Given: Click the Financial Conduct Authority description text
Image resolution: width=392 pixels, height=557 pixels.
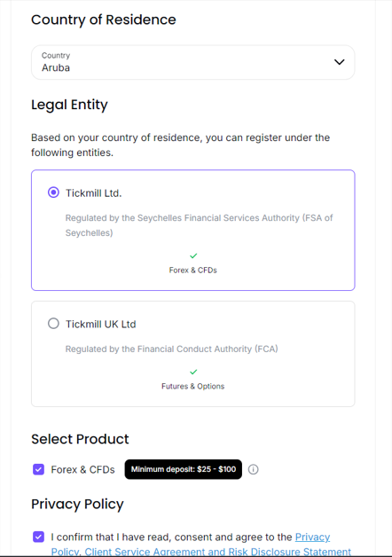Looking at the screenshot, I should pyautogui.click(x=171, y=349).
